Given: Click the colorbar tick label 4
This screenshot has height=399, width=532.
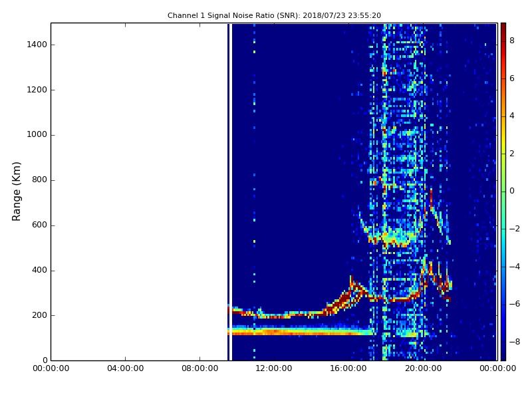Looking at the screenshot, I should pos(512,116).
